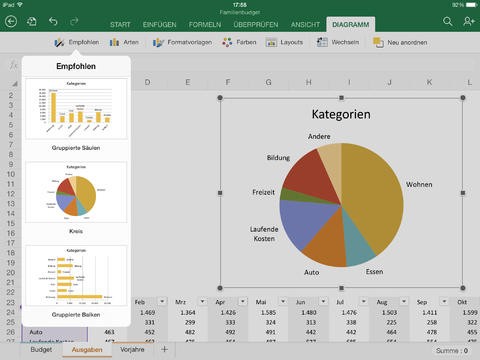Add a new sheet with plus icon
480x360 pixels.
pyautogui.click(x=164, y=349)
